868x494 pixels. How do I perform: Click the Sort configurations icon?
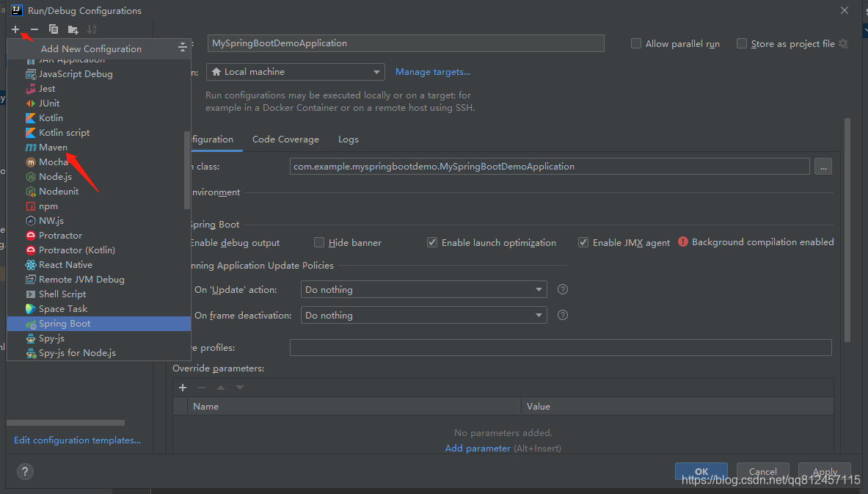pyautogui.click(x=92, y=29)
